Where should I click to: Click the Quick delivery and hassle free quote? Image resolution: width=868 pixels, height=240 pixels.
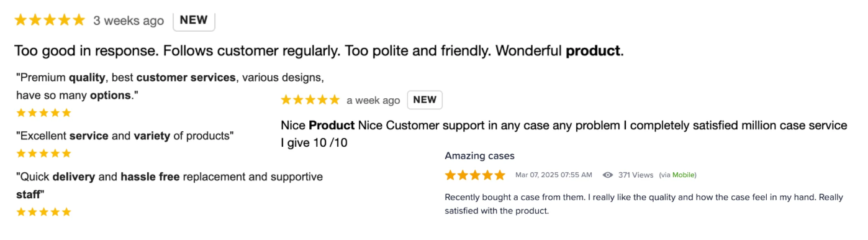tap(170, 185)
